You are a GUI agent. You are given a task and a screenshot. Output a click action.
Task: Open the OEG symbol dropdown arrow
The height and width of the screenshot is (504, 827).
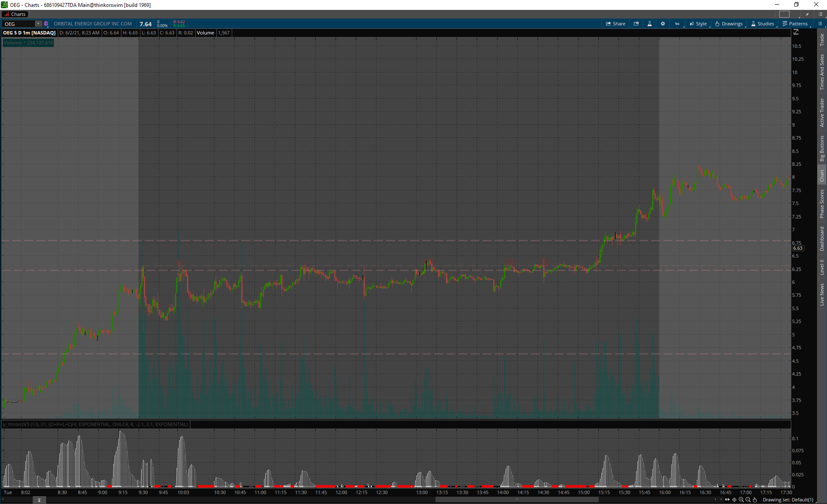(x=38, y=24)
